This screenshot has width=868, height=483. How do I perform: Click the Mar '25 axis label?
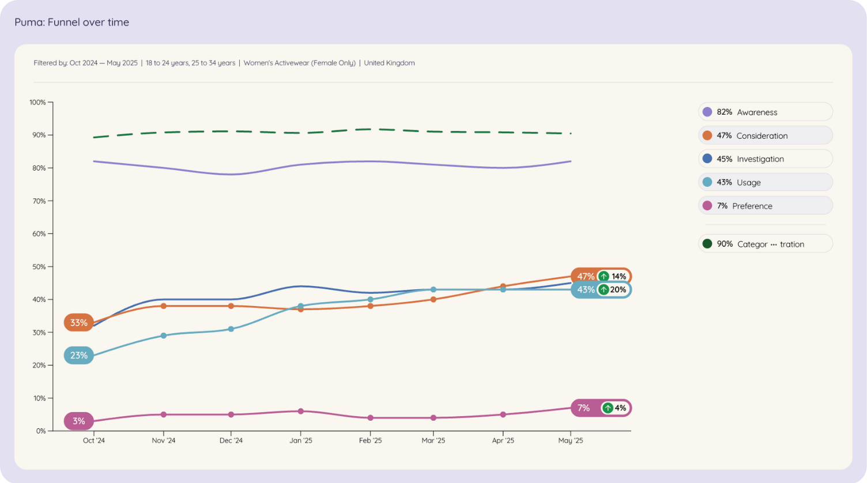pyautogui.click(x=433, y=440)
